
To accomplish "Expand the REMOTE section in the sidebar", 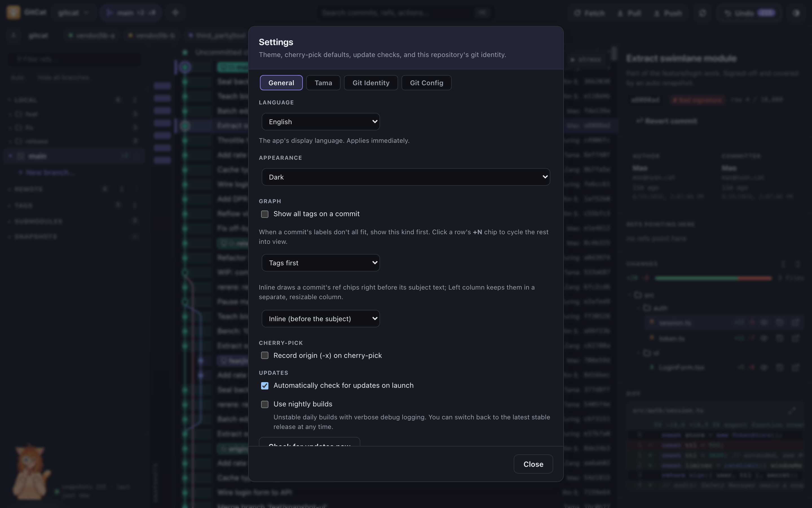I will click(28, 189).
